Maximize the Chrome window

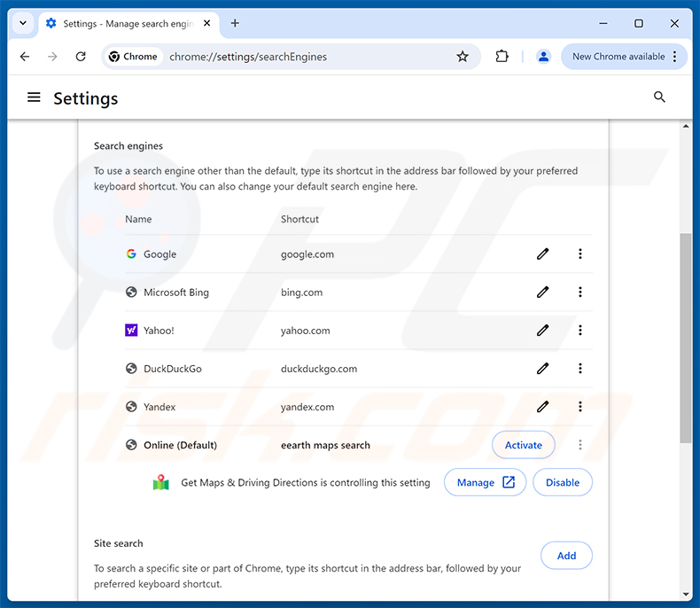point(639,23)
